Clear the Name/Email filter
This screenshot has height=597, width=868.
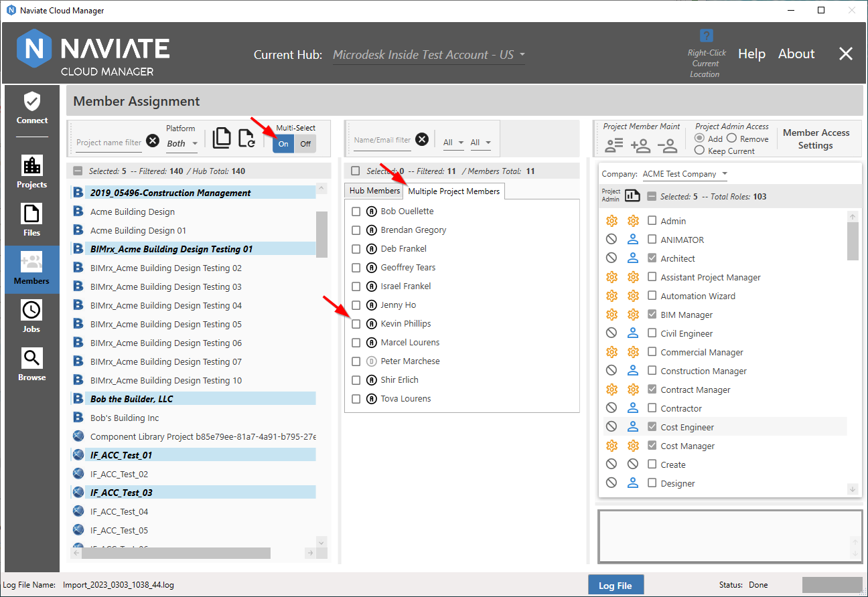point(422,139)
